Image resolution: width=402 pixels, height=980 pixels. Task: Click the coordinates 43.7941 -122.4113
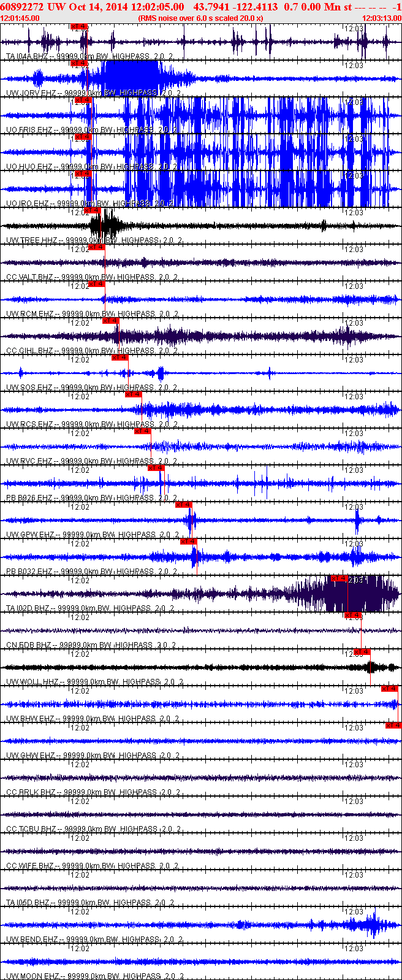(x=235, y=7)
